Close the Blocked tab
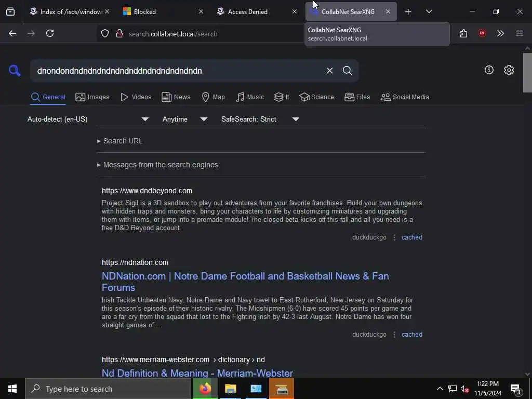The width and height of the screenshot is (532, 399). (x=201, y=11)
